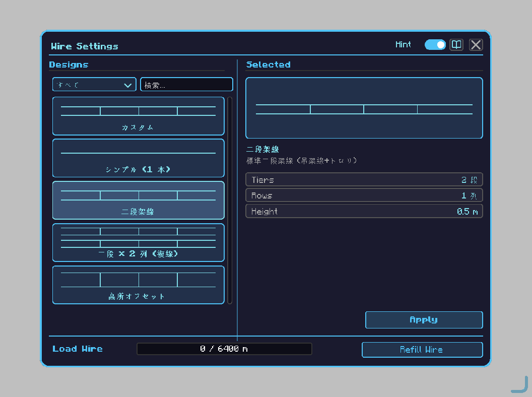Click the Tiers value row
Viewport: 532px width, 397px height.
coord(364,179)
